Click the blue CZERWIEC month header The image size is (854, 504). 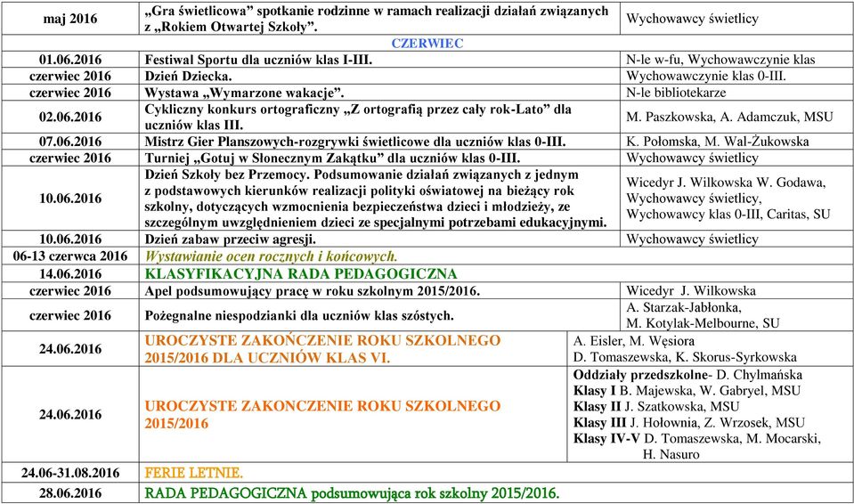(x=427, y=44)
